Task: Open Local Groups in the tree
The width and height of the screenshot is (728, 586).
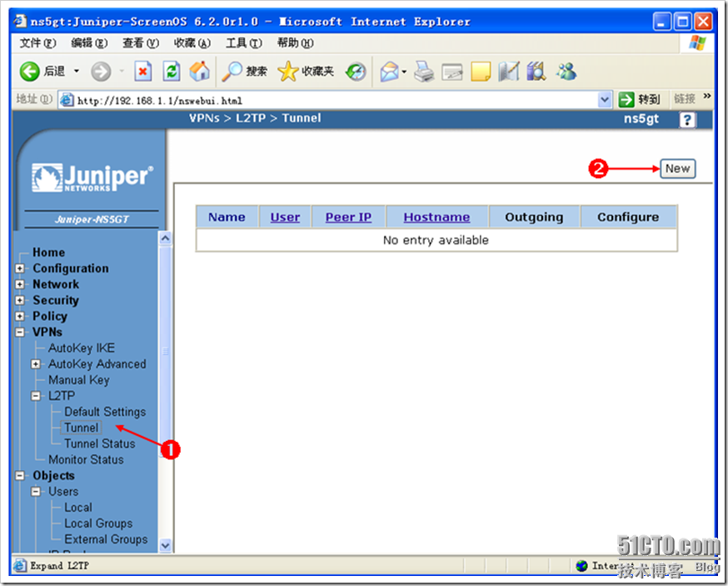Action: tap(98, 523)
